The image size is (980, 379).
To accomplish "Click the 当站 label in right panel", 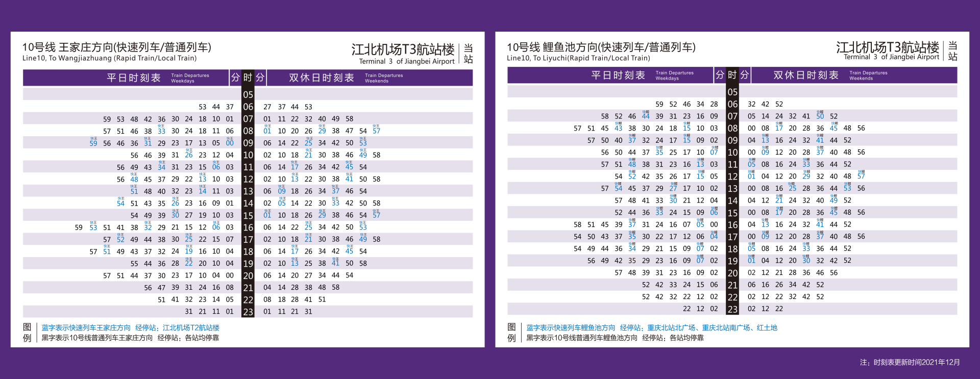I will coord(952,52).
